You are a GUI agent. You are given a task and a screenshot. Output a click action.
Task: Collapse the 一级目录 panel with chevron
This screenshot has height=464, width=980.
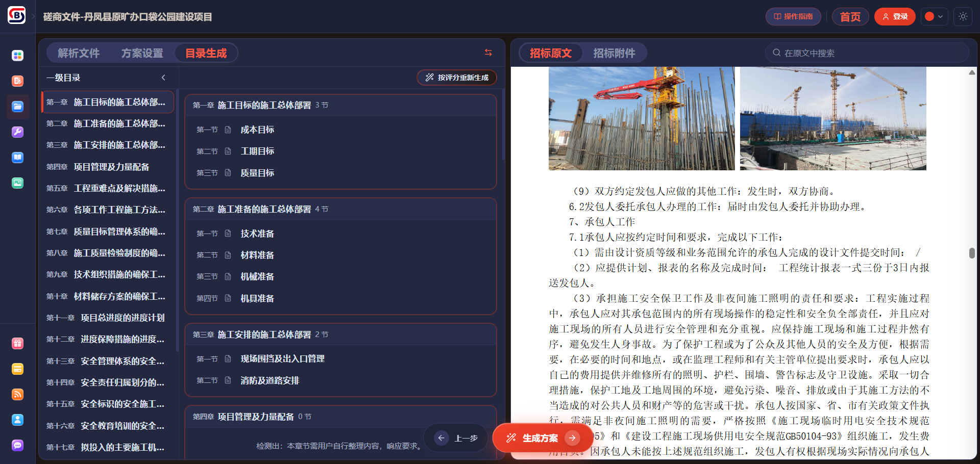[x=163, y=78]
